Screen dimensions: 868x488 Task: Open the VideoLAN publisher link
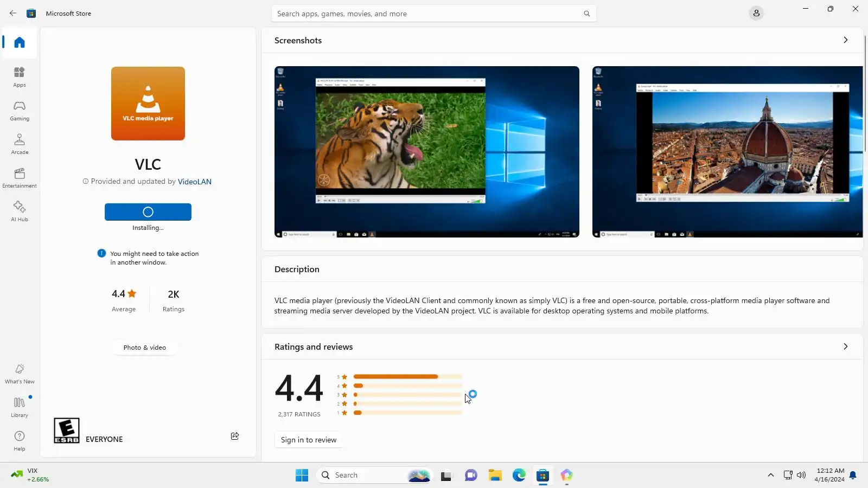pos(195,182)
